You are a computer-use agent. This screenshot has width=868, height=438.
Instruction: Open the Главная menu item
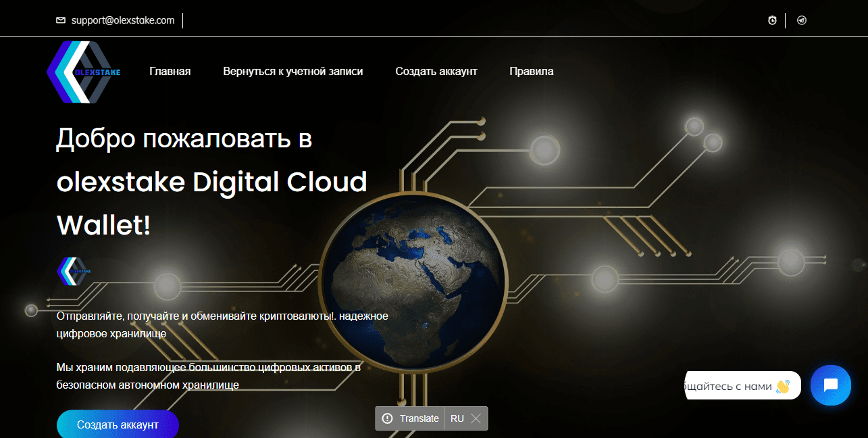[170, 71]
